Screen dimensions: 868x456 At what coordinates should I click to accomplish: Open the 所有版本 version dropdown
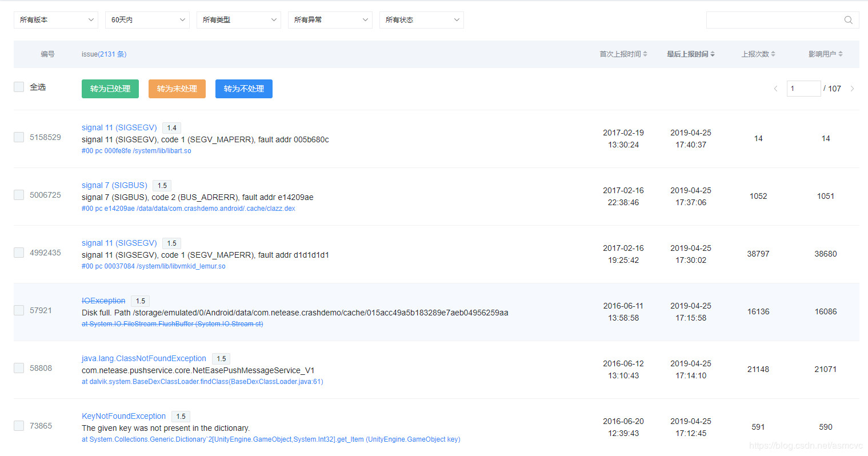(56, 20)
